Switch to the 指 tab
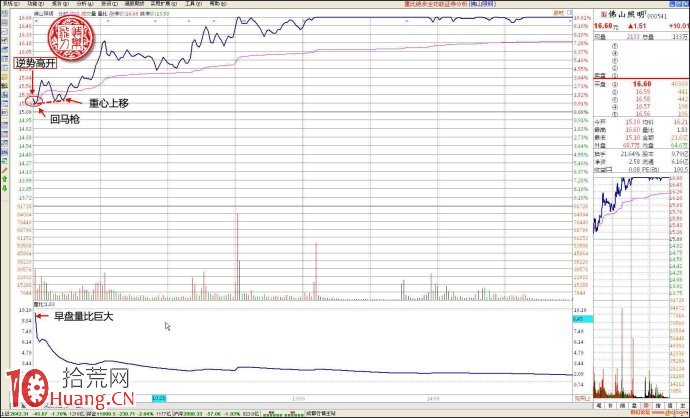 (x=658, y=406)
